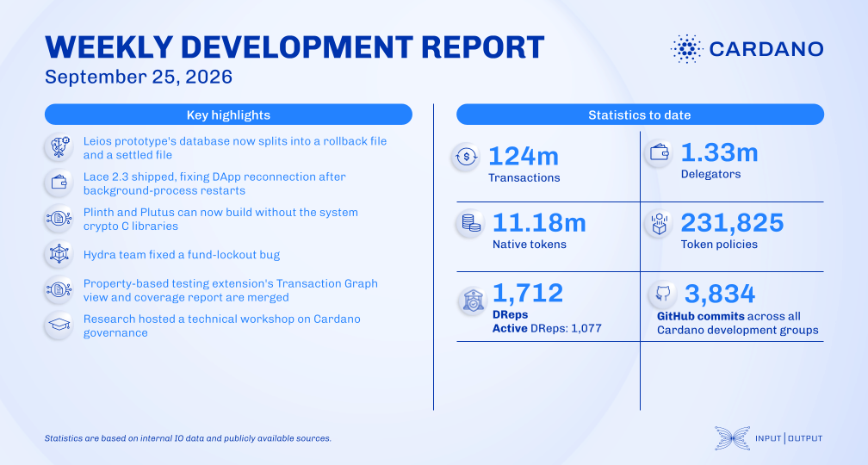Screen dimensions: 868x465
Task: Click the Plinth and Plutus highlight text
Action: click(x=220, y=220)
